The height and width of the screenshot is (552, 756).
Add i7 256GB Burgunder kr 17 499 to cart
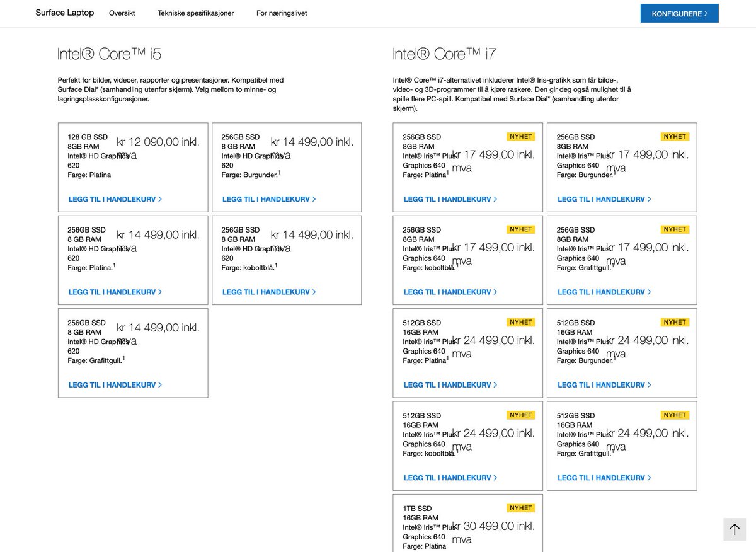604,199
